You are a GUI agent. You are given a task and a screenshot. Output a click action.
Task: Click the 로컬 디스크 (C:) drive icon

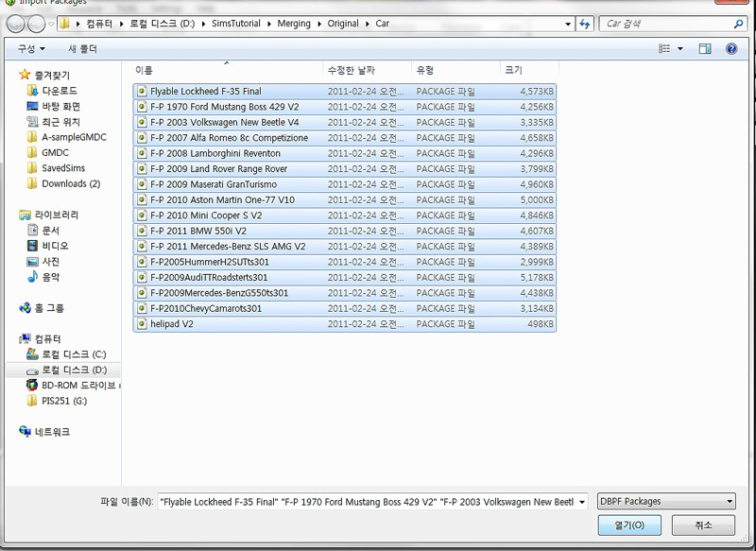tap(32, 353)
